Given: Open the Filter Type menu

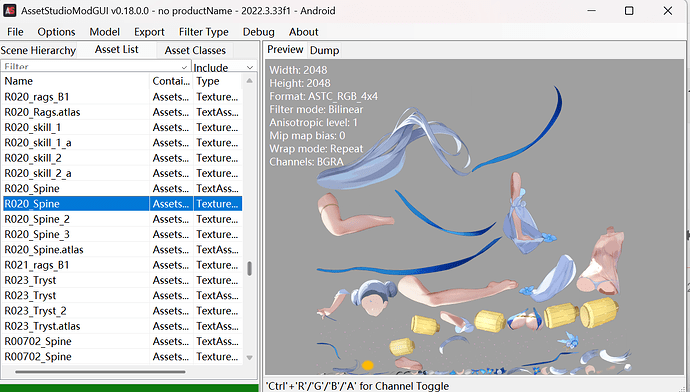Looking at the screenshot, I should click(204, 32).
